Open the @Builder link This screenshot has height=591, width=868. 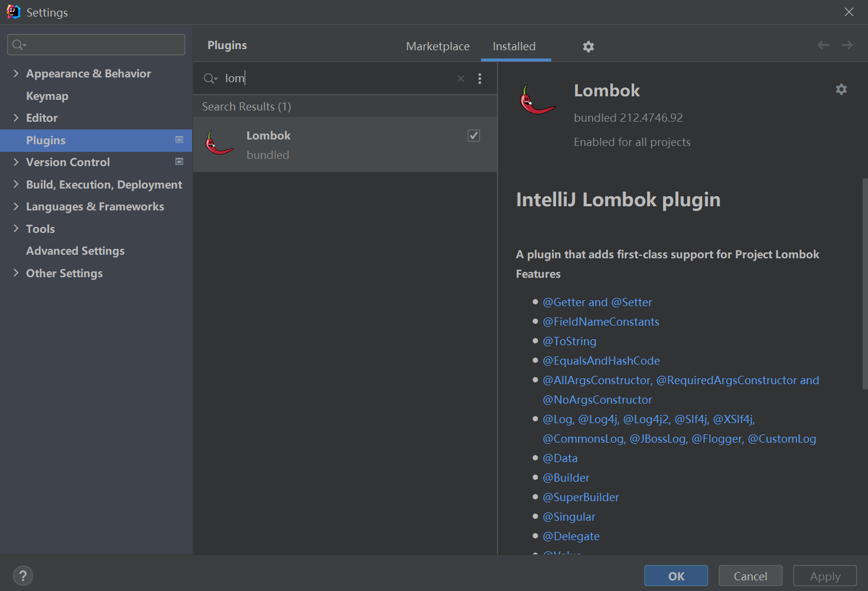click(566, 478)
